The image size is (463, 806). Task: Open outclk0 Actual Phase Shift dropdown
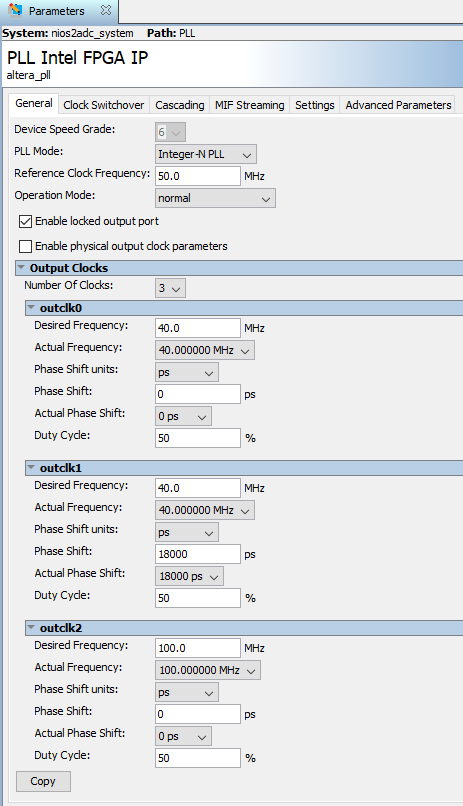tap(183, 416)
